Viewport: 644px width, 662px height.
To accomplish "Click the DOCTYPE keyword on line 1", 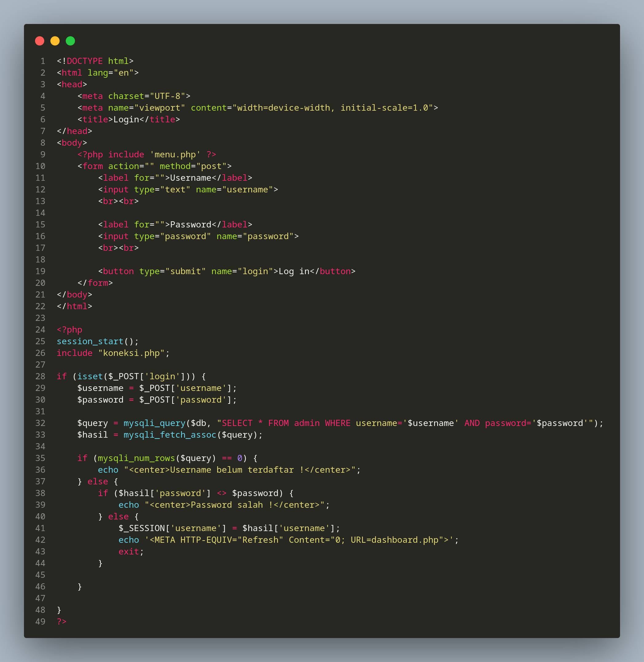I will point(84,61).
